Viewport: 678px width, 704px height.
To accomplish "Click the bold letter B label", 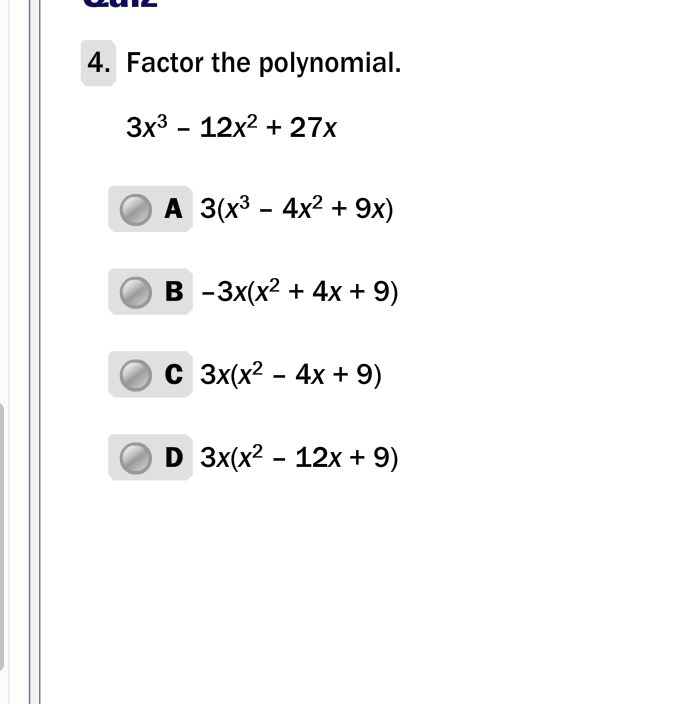I will coord(174,292).
